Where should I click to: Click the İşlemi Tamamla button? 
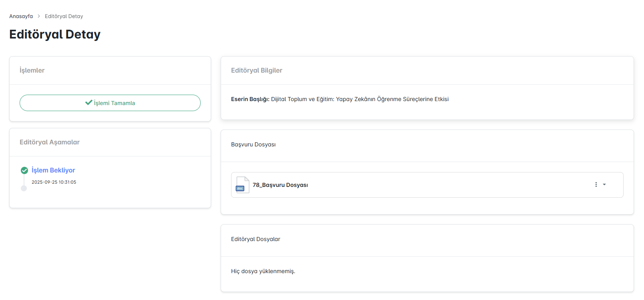pyautogui.click(x=110, y=103)
